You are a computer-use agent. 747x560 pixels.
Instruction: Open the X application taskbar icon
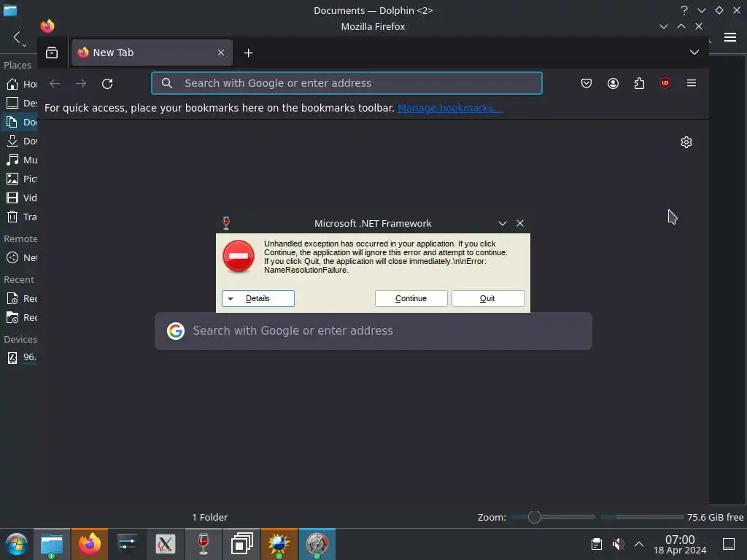(x=166, y=544)
